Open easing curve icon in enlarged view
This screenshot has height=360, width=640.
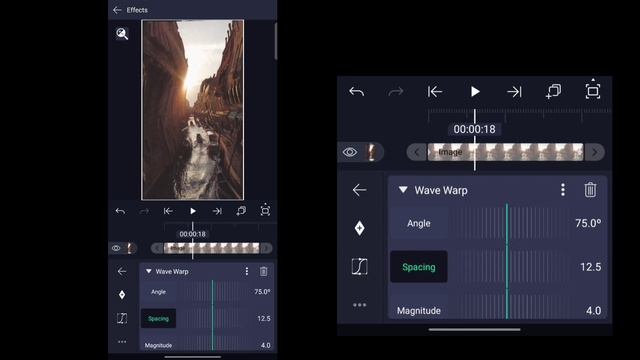359,267
